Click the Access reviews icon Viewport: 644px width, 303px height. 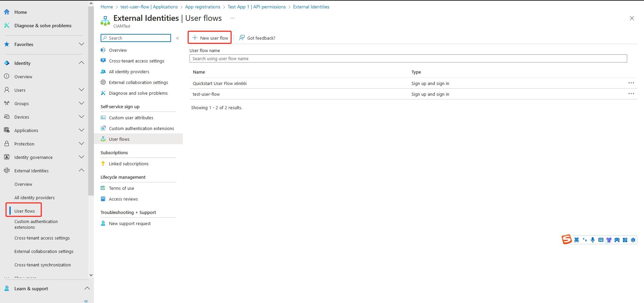pyautogui.click(x=103, y=199)
